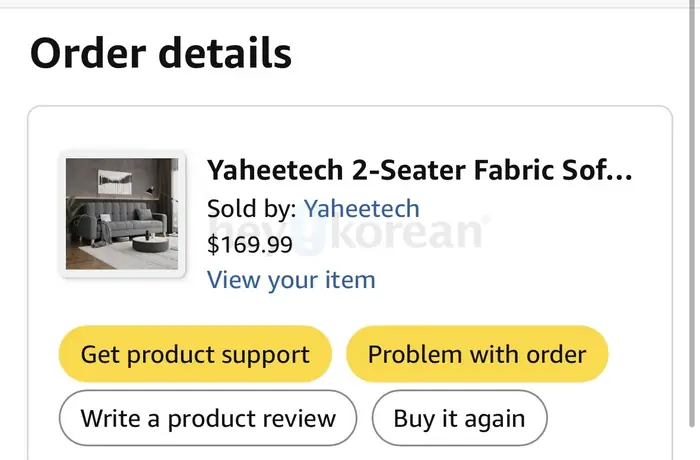700x460 pixels.
Task: Click Write a product review
Action: 208,418
